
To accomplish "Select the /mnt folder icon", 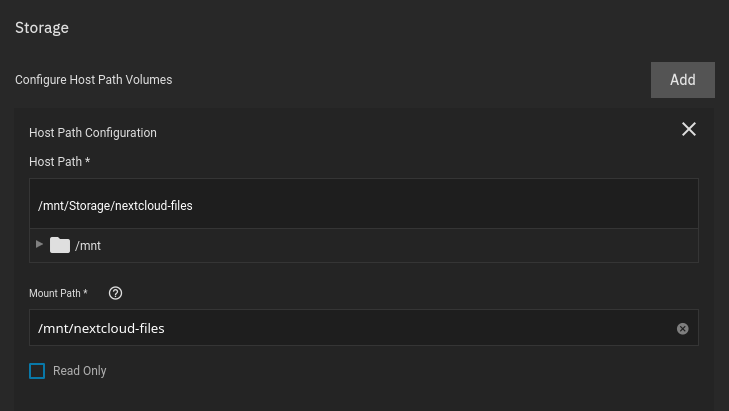I will (60, 245).
